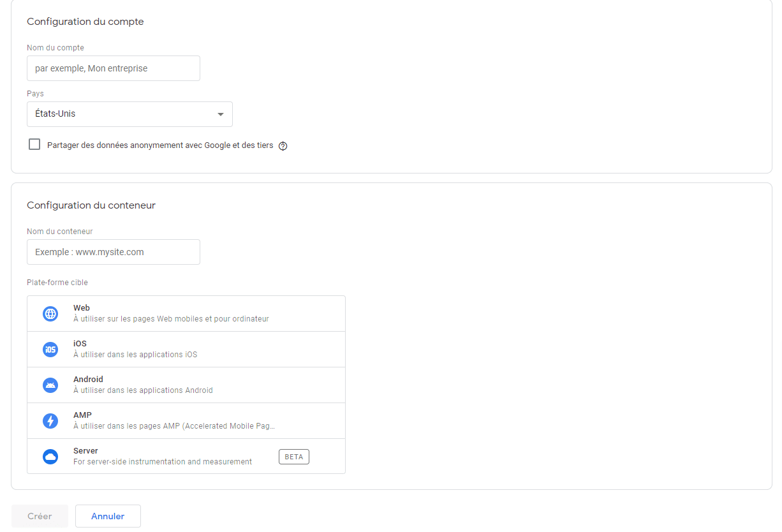Choose Server-side instrumentation option

pyautogui.click(x=163, y=461)
